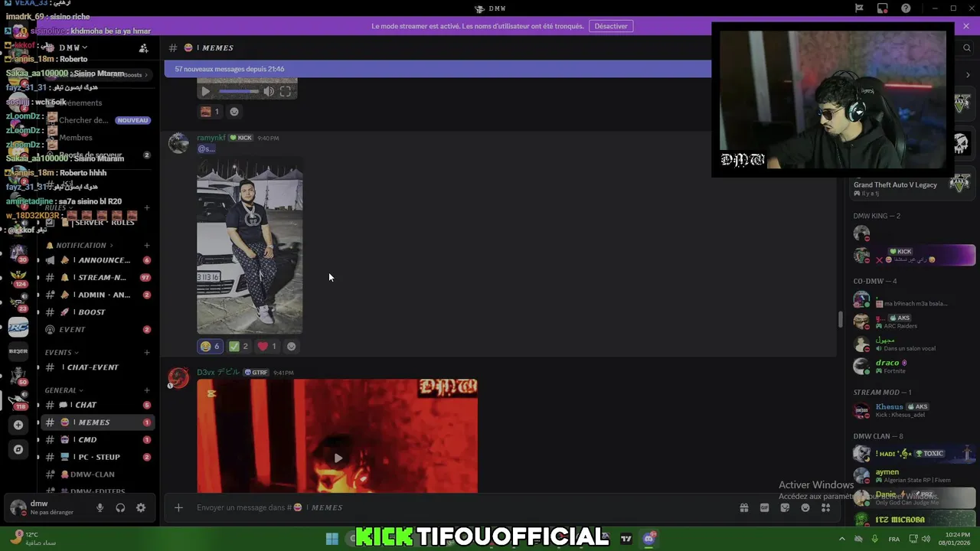This screenshot has width=980, height=551.
Task: Open the EVENT stage channel
Action: pos(97,330)
